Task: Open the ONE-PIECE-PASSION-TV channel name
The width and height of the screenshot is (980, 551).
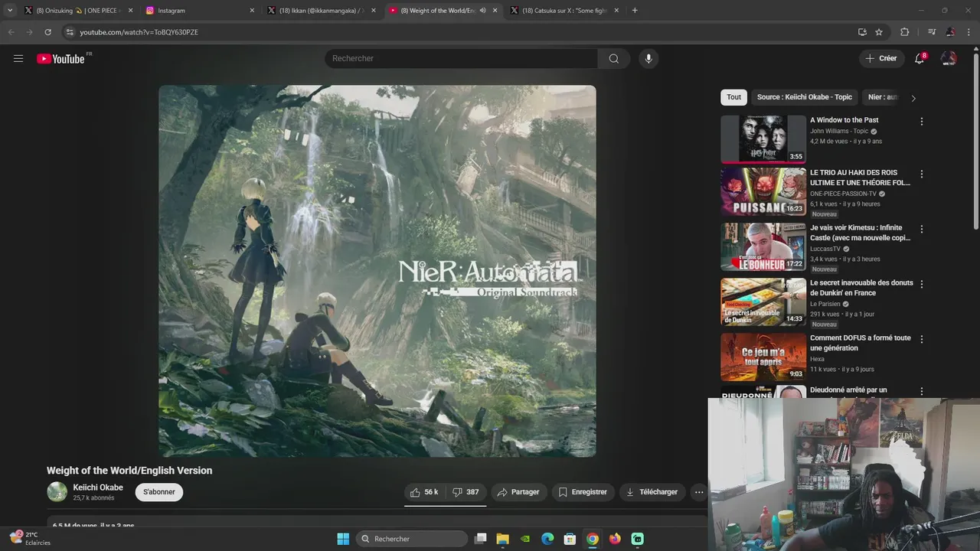Action: coord(843,194)
